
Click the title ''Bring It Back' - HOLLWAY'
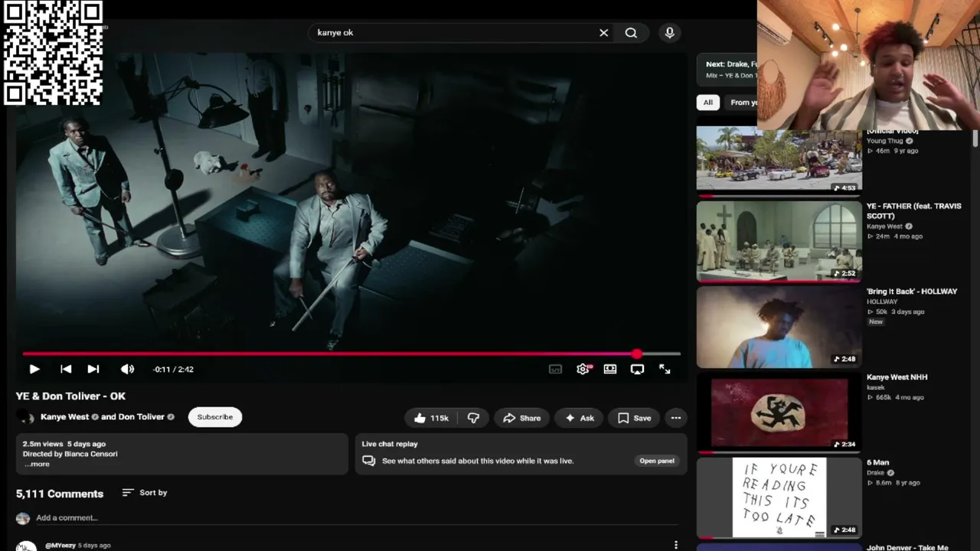coord(912,292)
